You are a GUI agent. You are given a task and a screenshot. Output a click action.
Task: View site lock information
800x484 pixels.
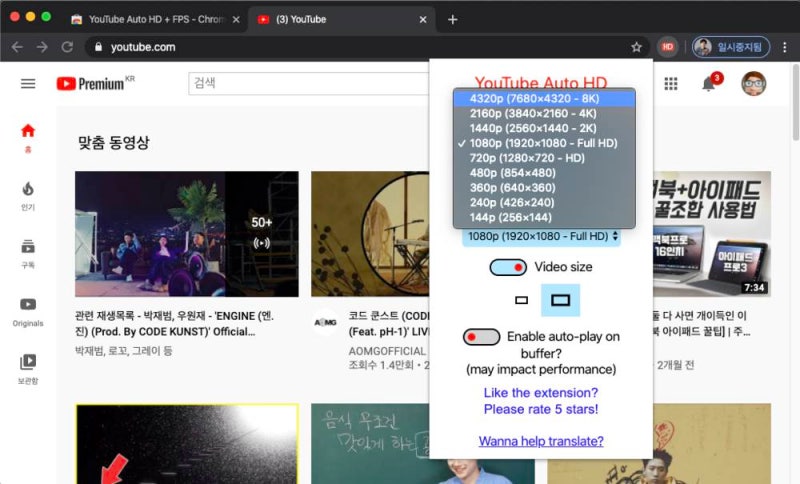(98, 47)
